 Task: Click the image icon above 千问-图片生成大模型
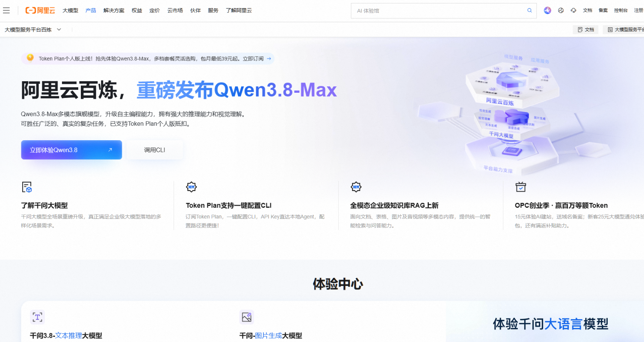point(247,317)
